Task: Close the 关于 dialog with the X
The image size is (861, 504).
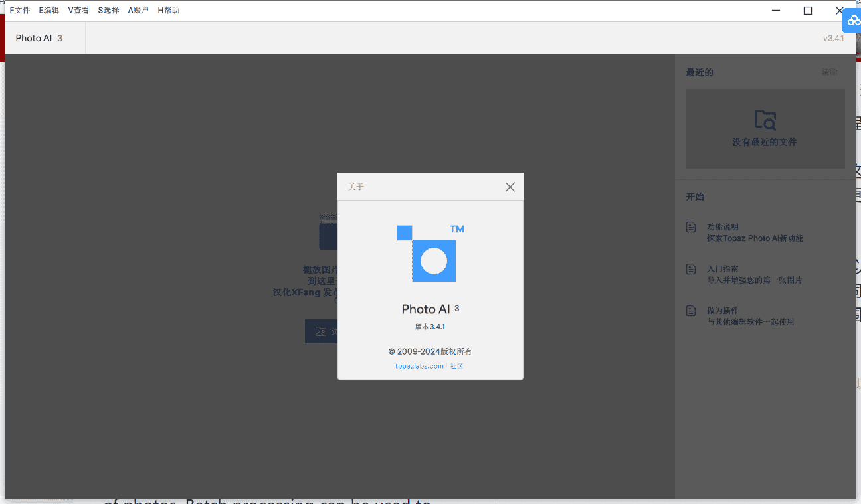Action: coord(510,187)
